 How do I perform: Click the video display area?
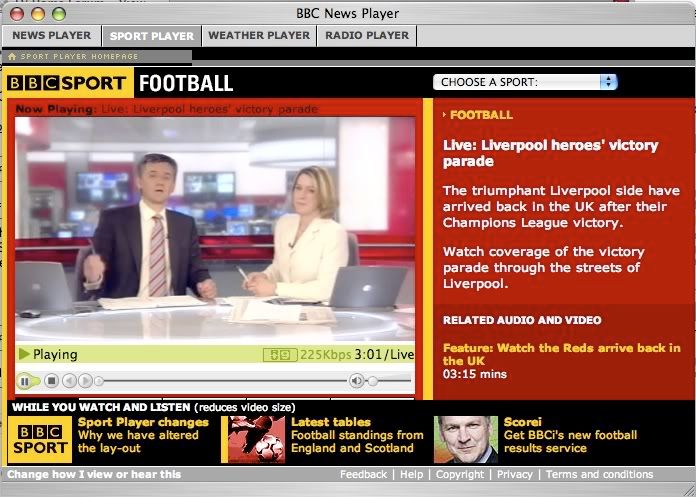click(215, 229)
